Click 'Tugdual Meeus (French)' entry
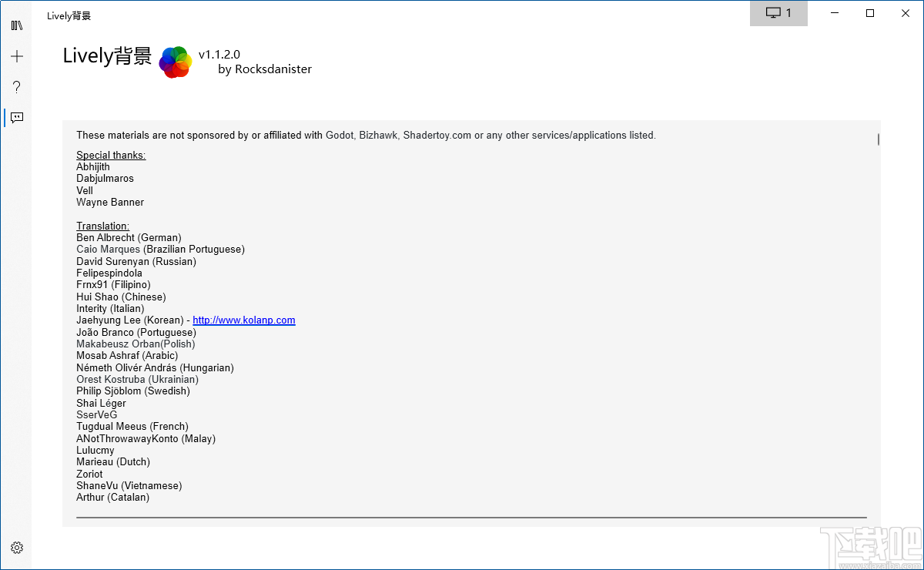This screenshot has height=570, width=924. click(132, 426)
